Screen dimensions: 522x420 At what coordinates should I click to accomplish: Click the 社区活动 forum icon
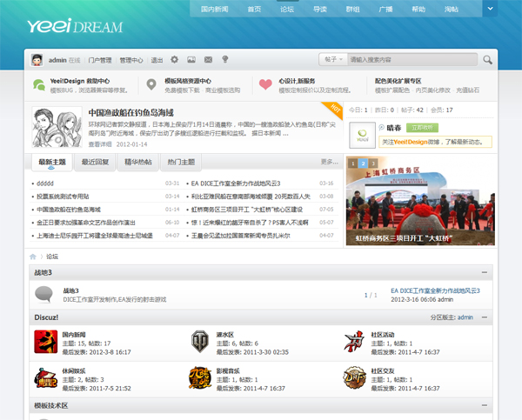pyautogui.click(x=354, y=342)
